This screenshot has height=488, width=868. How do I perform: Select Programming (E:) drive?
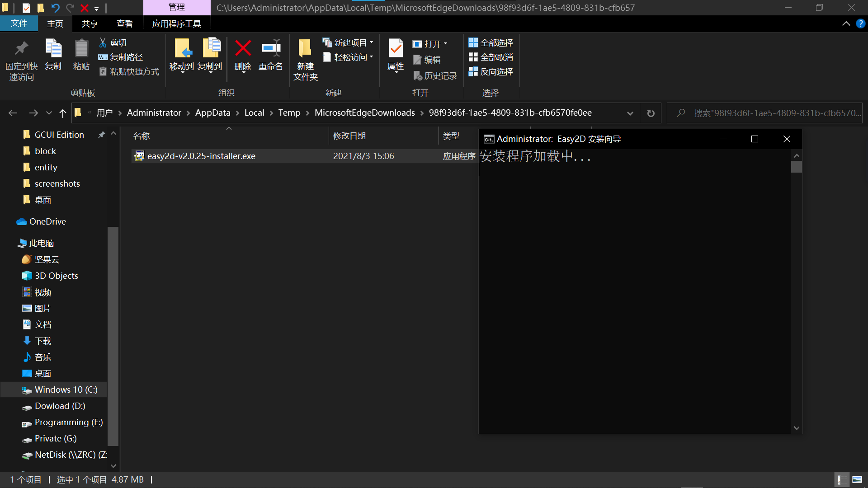click(x=69, y=422)
